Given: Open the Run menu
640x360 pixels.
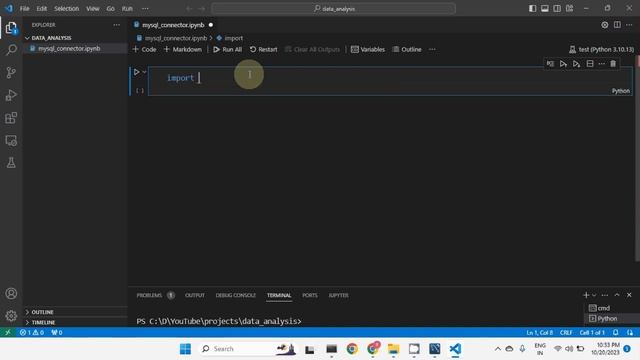Looking at the screenshot, I should tap(127, 8).
